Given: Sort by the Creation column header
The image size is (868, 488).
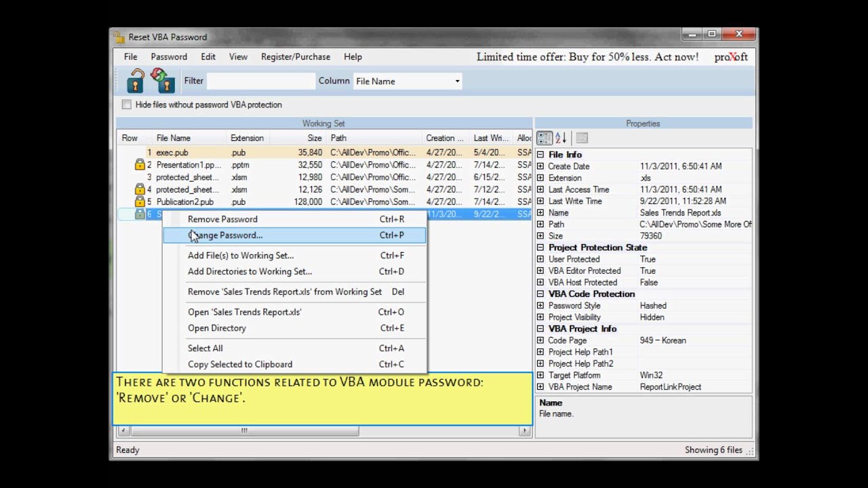Looking at the screenshot, I should 446,138.
